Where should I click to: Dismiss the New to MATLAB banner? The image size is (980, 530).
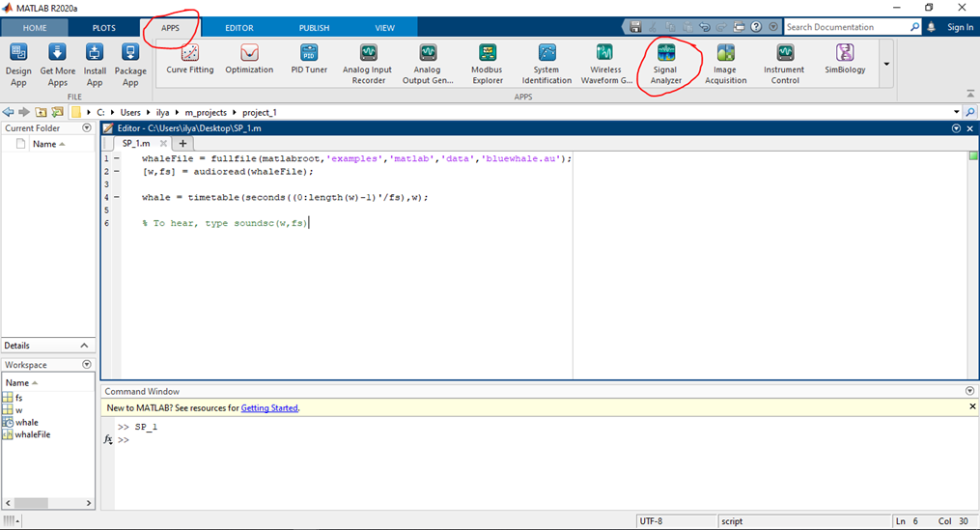pyautogui.click(x=972, y=406)
